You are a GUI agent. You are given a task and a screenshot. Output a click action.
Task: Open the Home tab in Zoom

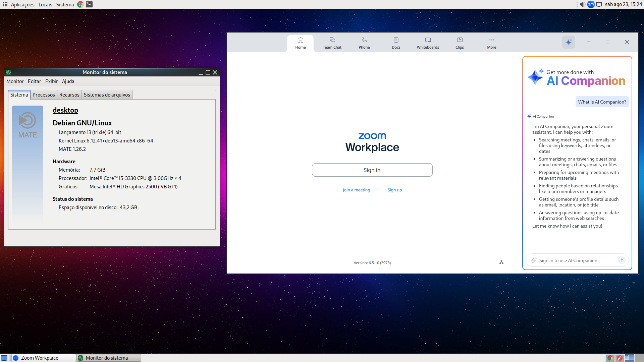point(300,43)
